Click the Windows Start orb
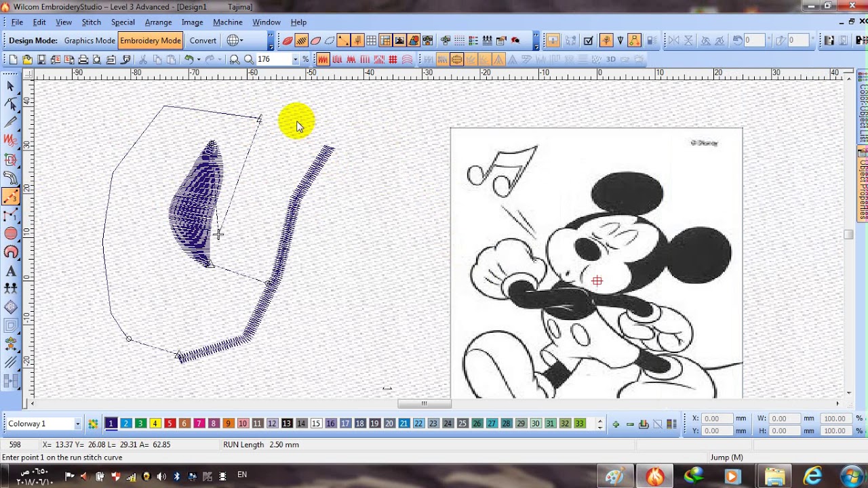The image size is (868, 488). [851, 476]
